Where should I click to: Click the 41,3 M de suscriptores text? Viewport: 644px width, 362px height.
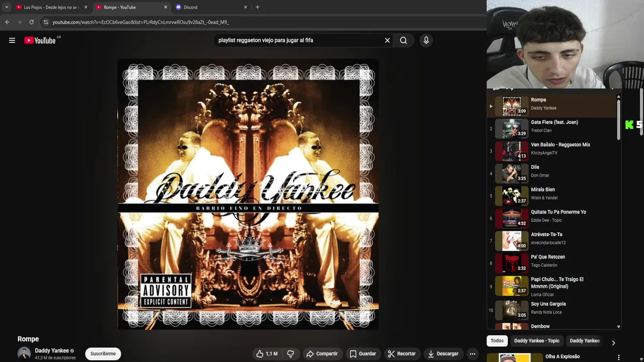click(x=55, y=358)
